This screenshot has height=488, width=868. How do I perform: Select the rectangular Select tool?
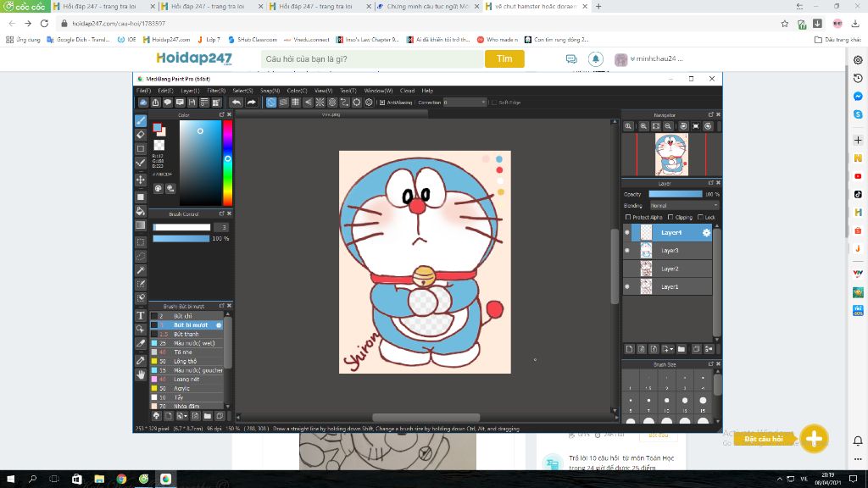141,242
